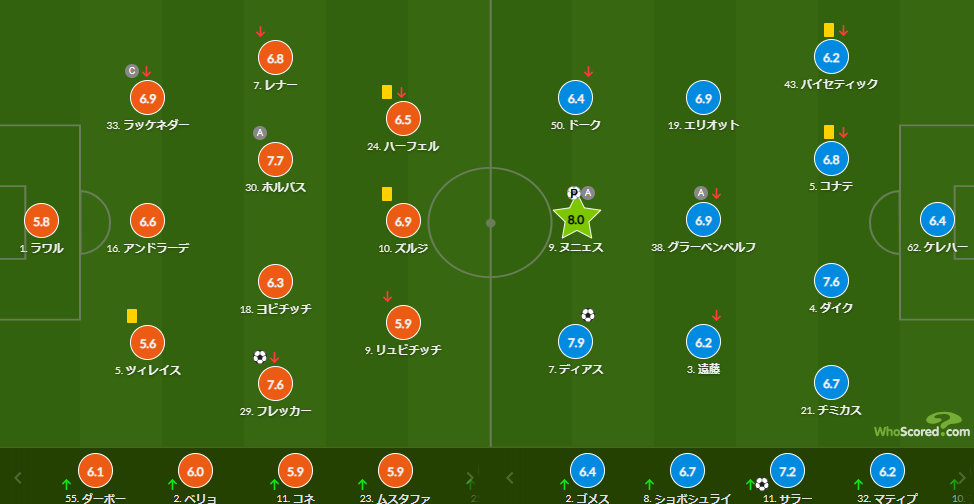Click red substitution arrow above レナー
This screenshot has height=504, width=974.
click(x=260, y=32)
